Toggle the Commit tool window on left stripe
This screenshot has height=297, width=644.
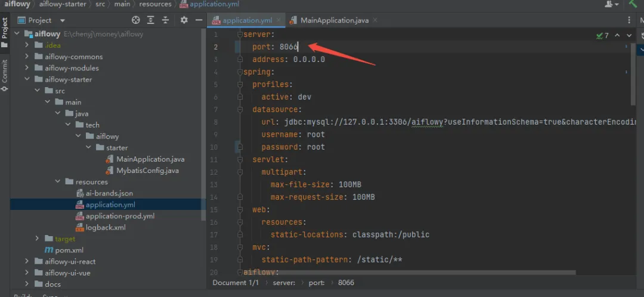5,75
